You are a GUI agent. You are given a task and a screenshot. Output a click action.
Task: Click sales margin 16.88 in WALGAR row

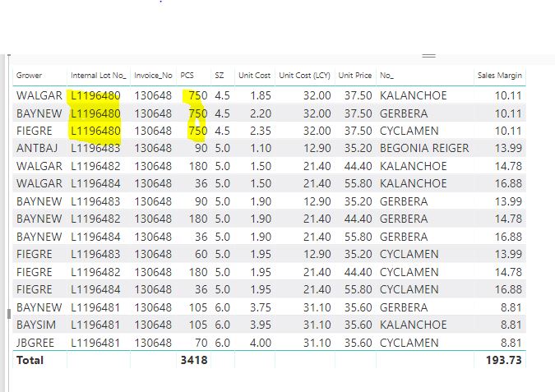coord(508,183)
